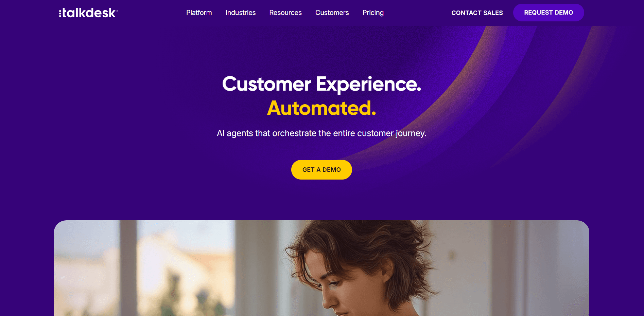Image resolution: width=644 pixels, height=316 pixels.
Task: Go to the Pricing page
Action: (x=373, y=13)
